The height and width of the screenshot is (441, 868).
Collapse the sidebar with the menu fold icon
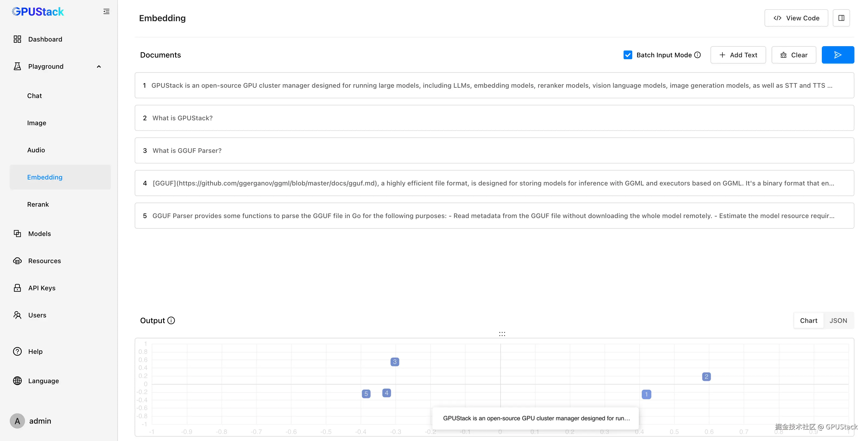coord(106,11)
